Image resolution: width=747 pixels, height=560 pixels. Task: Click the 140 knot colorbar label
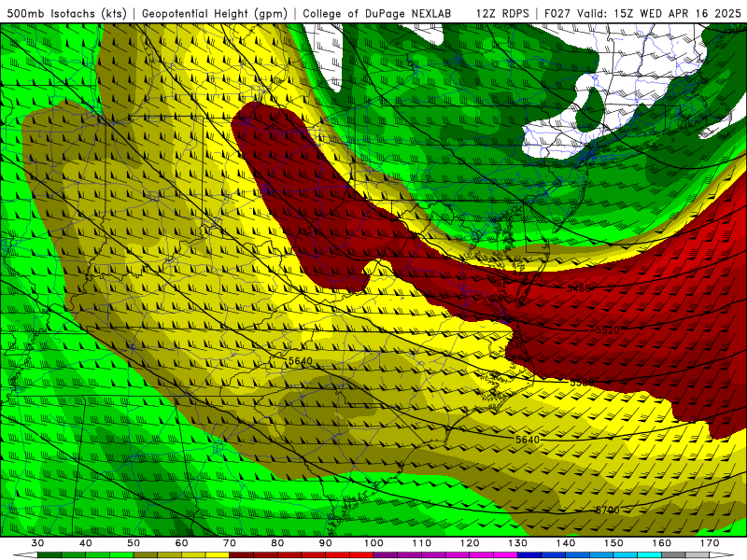(566, 543)
